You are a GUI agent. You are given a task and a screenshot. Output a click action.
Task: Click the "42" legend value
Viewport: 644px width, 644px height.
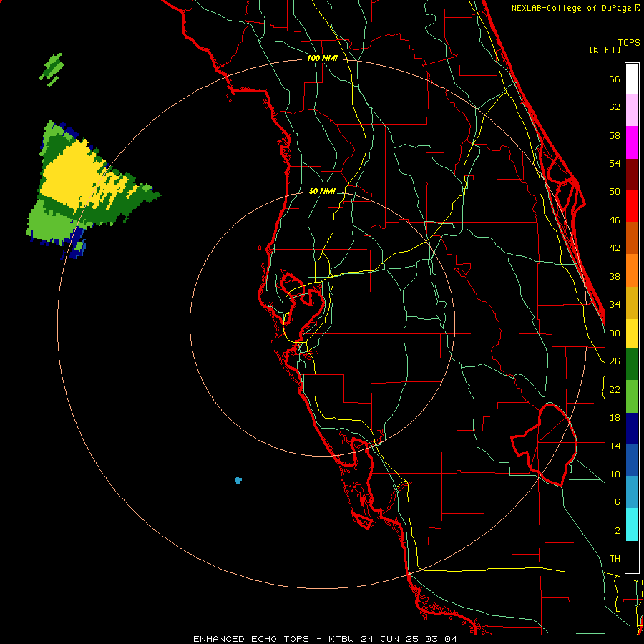pyautogui.click(x=615, y=248)
